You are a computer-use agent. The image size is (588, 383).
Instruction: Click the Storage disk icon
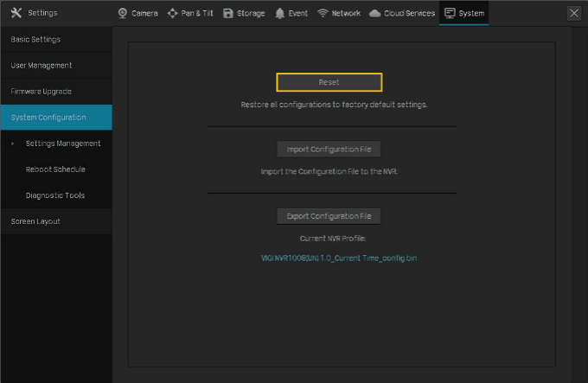pyautogui.click(x=228, y=13)
